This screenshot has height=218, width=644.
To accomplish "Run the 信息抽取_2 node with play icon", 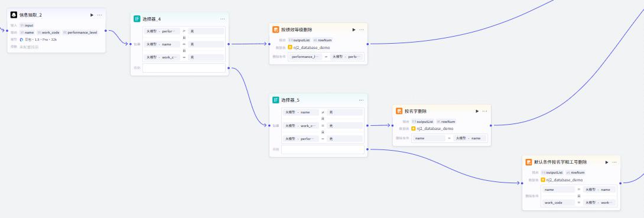I will (92, 15).
